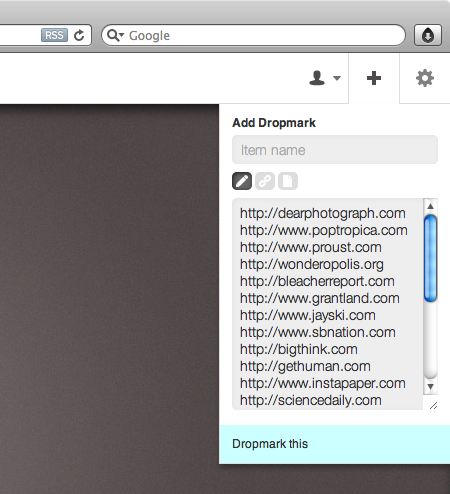Click the textarea scrollbar down arrow
Screen dimensions: 450x494
pos(430,387)
